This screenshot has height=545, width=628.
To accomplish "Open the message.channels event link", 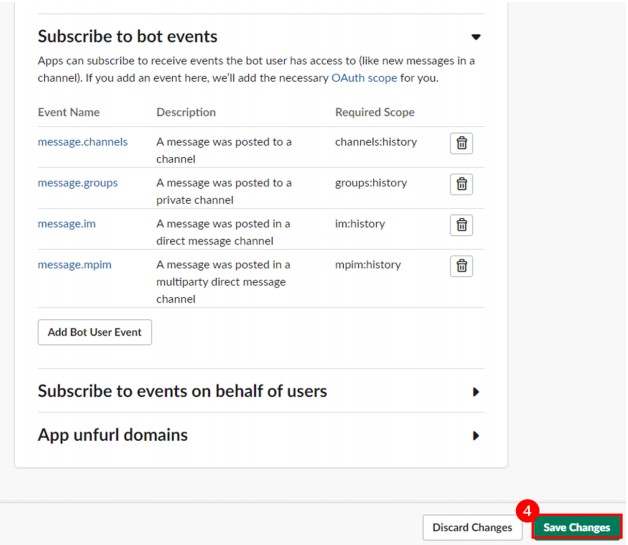I will (83, 142).
